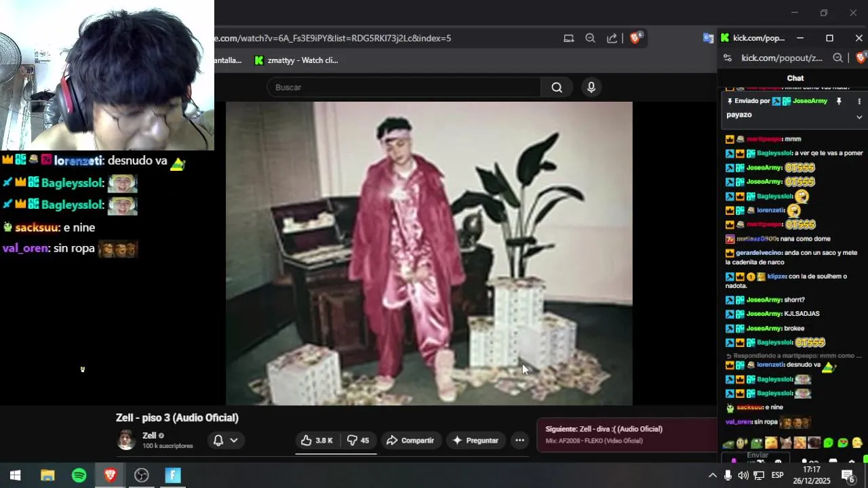Expand the subscription notification dropdown chevron
Viewport: 868px width, 488px height.
(234, 441)
